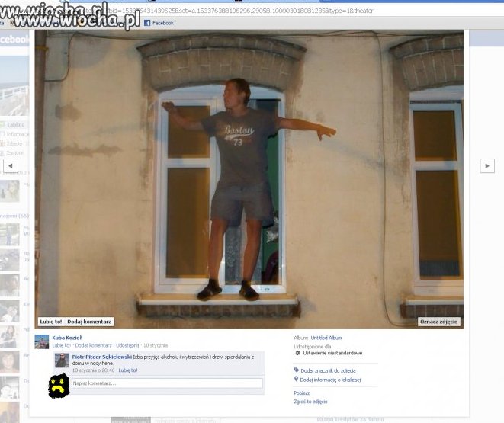The height and width of the screenshot is (423, 504).
Task: Click 'Zgłoś to zdjęcie' report link
Action: (310, 402)
